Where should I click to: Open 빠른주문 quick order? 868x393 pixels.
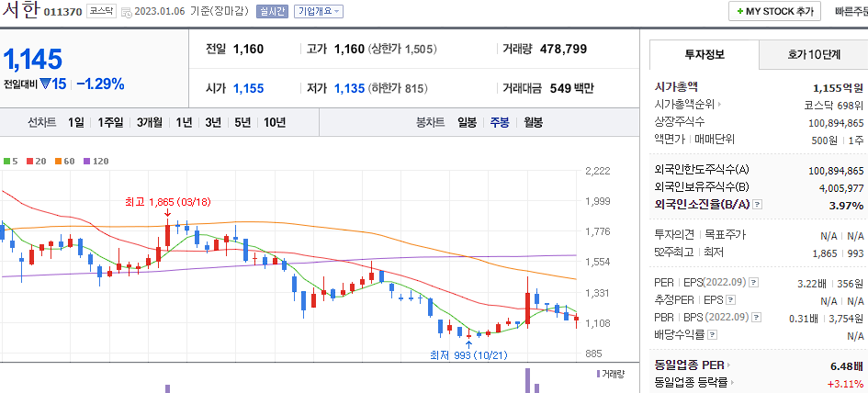[851, 11]
